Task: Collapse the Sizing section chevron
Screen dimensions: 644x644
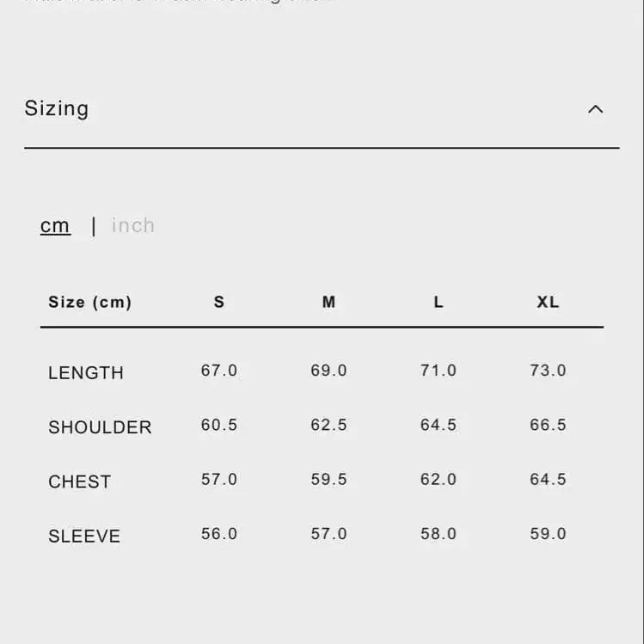Action: 595,109
